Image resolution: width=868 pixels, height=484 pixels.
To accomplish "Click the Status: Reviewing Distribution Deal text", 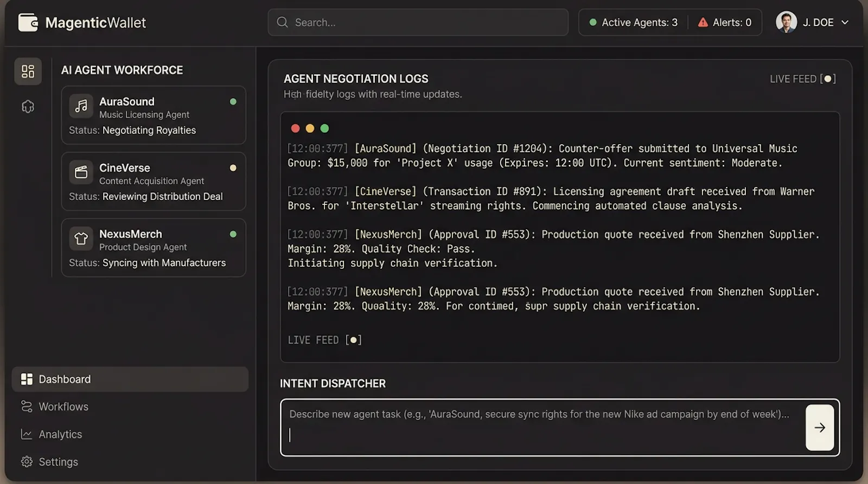I will (146, 196).
